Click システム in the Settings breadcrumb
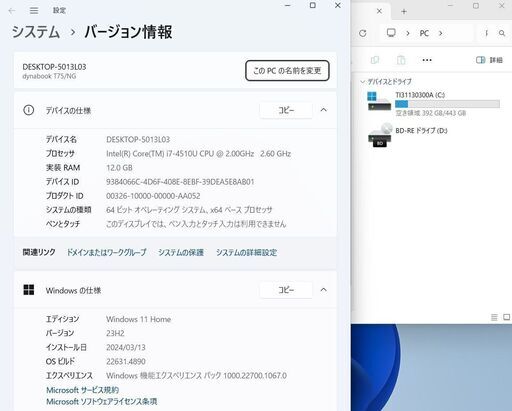Image resolution: width=512 pixels, height=411 pixels. pos(36,32)
